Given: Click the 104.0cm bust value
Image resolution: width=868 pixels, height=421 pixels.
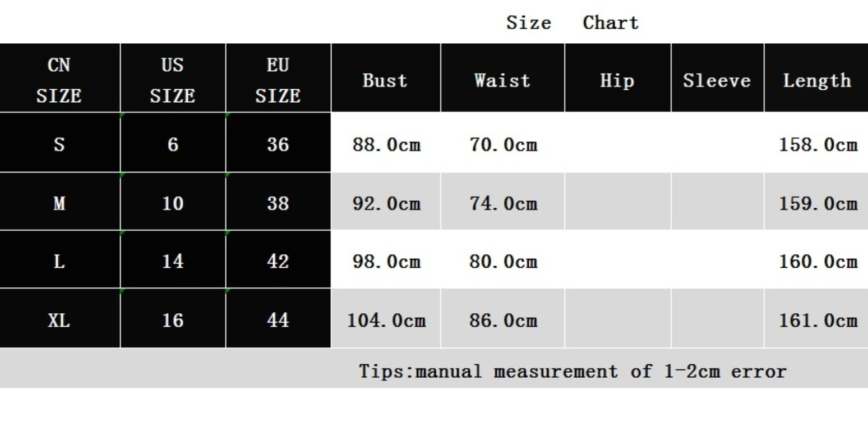Looking at the screenshot, I should click(x=386, y=321).
